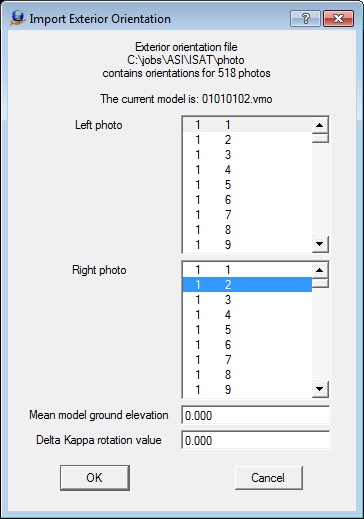Close the Import Exterior Orientation dialog
This screenshot has height=519, width=364.
coord(338,18)
